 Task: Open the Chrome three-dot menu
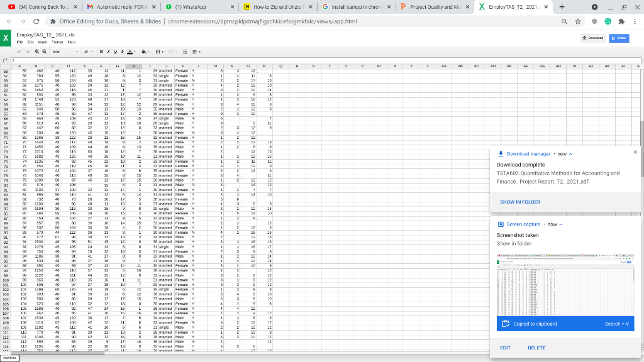(635, 21)
